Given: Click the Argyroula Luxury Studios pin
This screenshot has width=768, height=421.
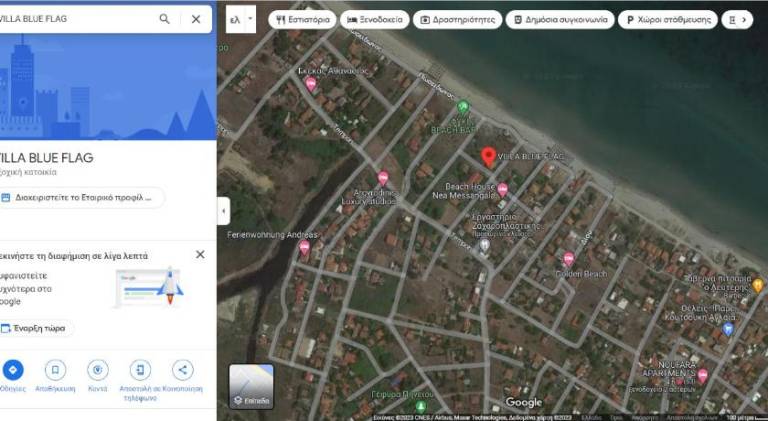Looking at the screenshot, I should click(383, 178).
